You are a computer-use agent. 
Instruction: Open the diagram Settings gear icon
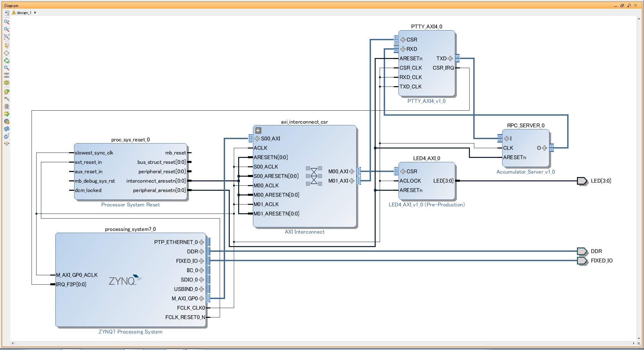point(6,121)
